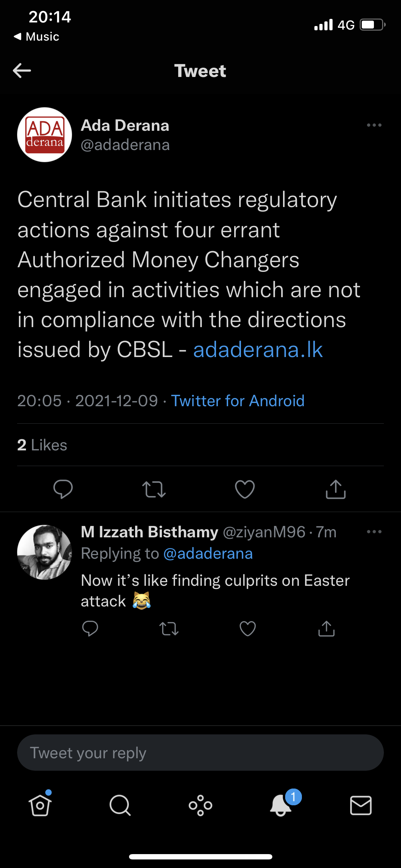Screen dimensions: 401x868
Task: Like the Ada Derana tweet
Action: pos(245,489)
